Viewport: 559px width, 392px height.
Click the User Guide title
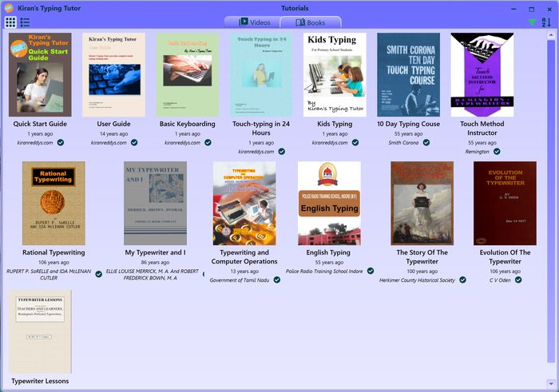[113, 124]
